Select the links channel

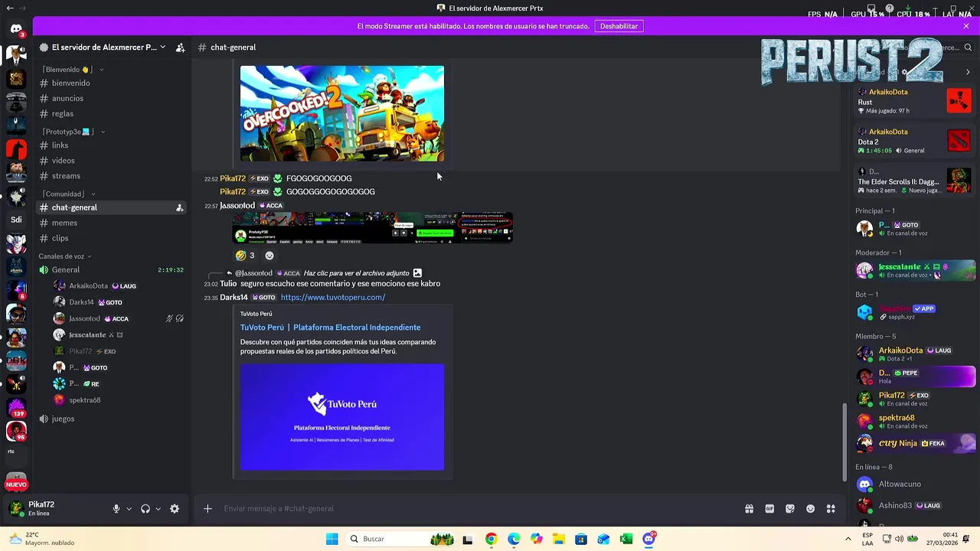click(x=111, y=145)
